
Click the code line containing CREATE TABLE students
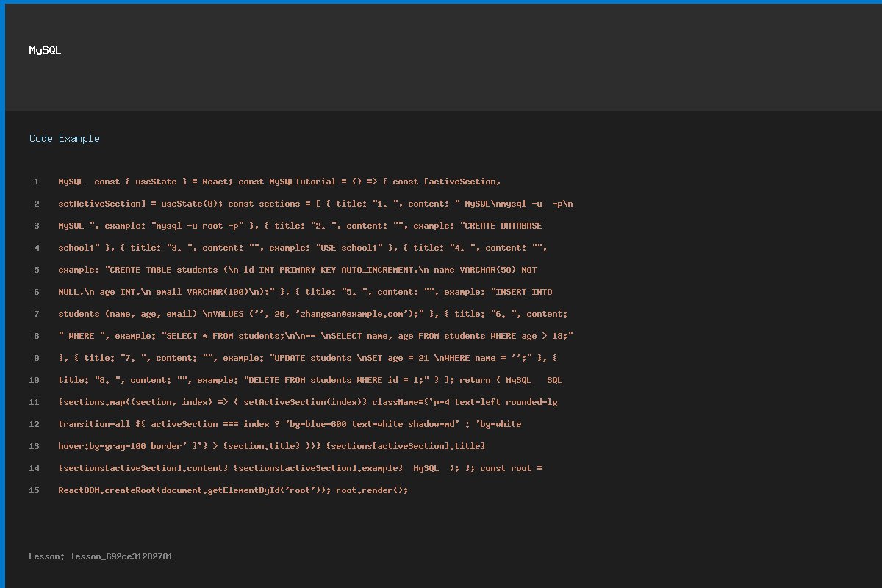point(302,270)
